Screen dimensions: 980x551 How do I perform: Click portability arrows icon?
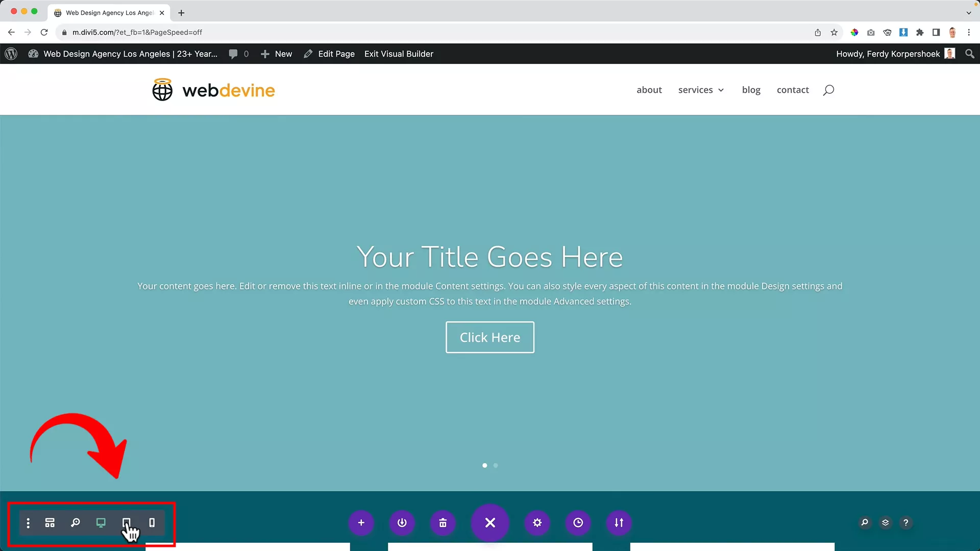click(619, 522)
